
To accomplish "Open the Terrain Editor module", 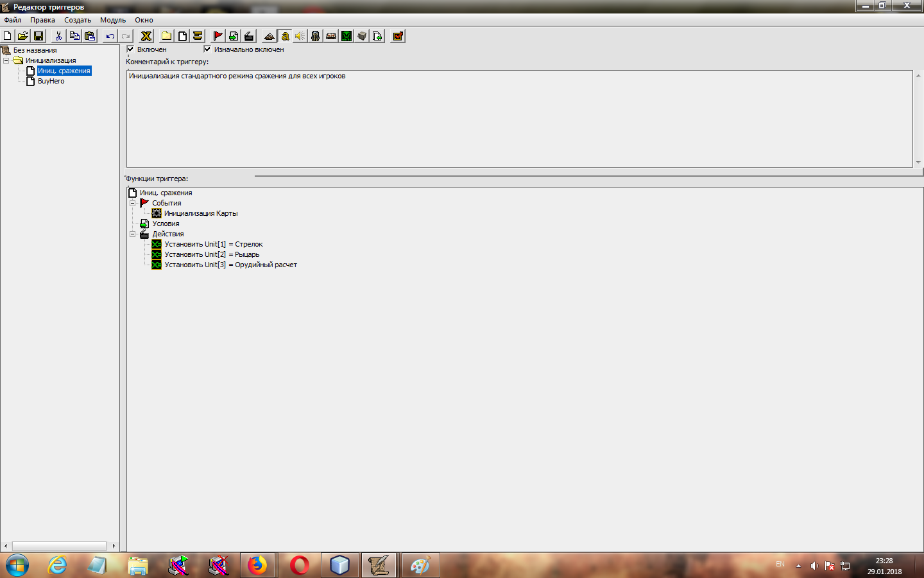I will coord(269,36).
